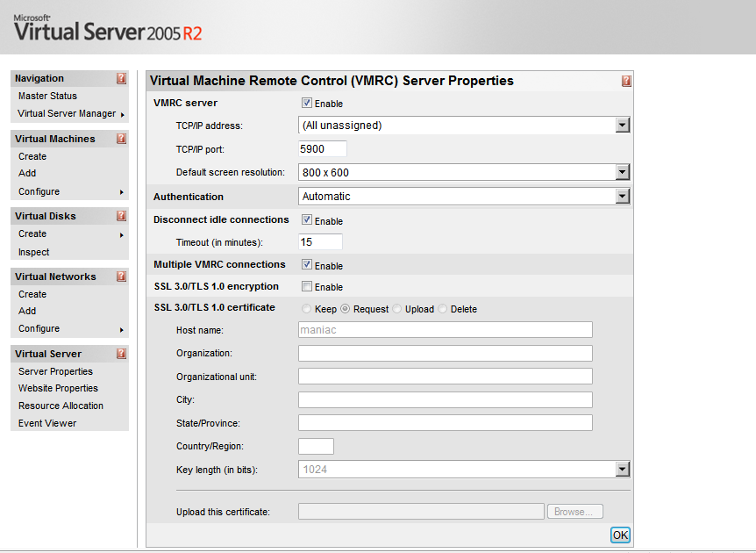This screenshot has height=553, width=756.
Task: Expand Virtual Disks Create submenu arrow
Action: [x=122, y=235]
